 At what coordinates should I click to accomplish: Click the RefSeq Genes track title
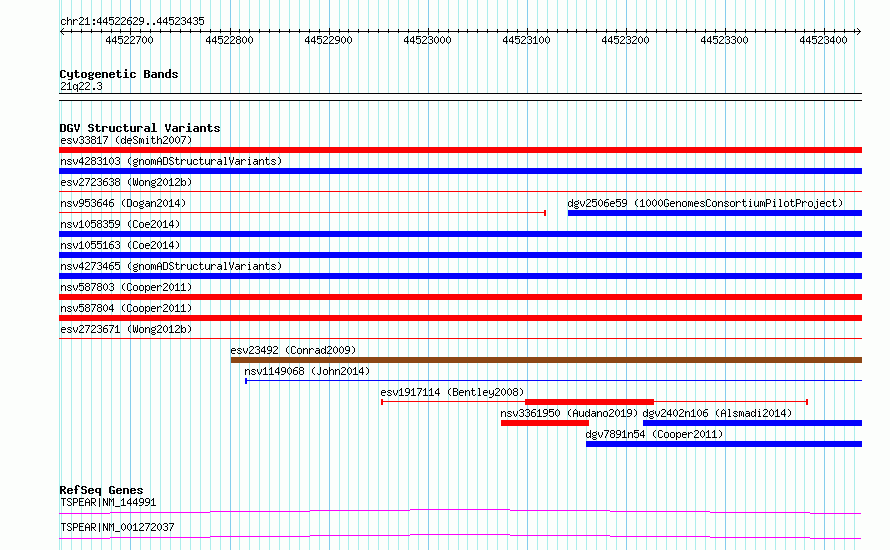[101, 490]
